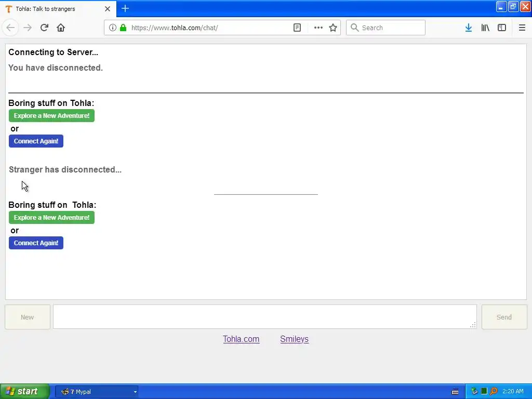This screenshot has height=399, width=532.
Task: Restore down the browser window
Action: pyautogui.click(x=513, y=6)
